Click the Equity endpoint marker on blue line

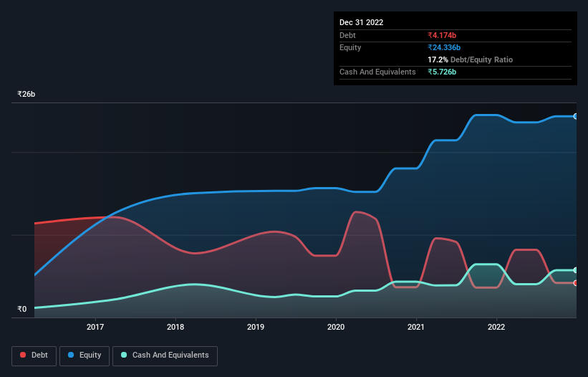coord(576,117)
